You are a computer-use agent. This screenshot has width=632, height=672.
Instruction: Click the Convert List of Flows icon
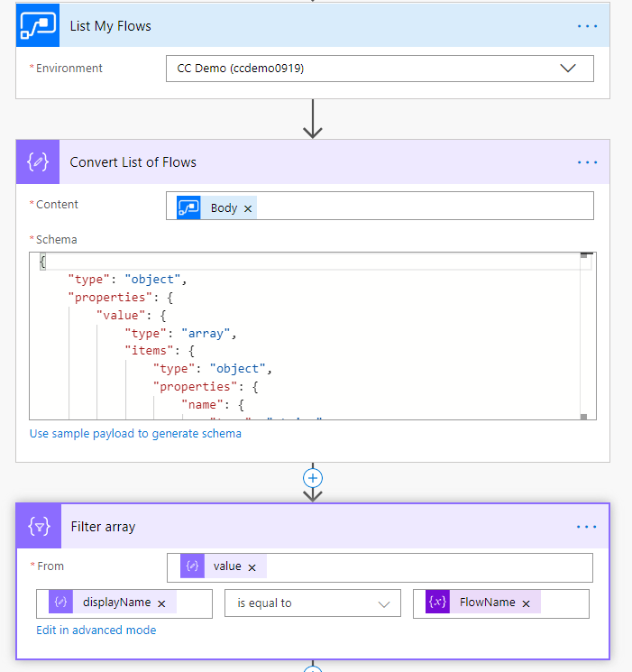click(38, 162)
